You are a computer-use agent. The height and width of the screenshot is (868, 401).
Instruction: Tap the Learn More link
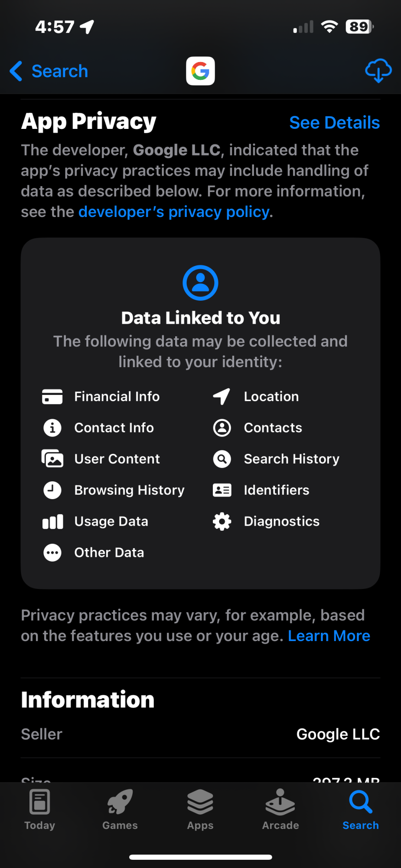pyautogui.click(x=329, y=636)
